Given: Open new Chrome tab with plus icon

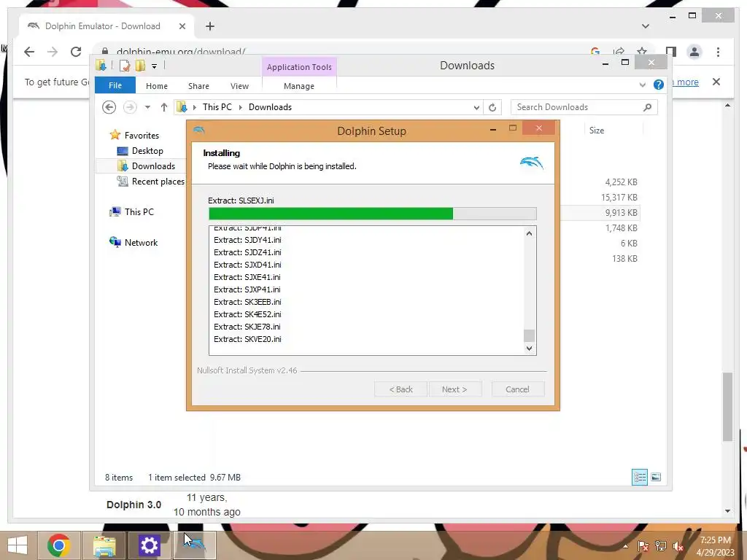Looking at the screenshot, I should click(210, 26).
